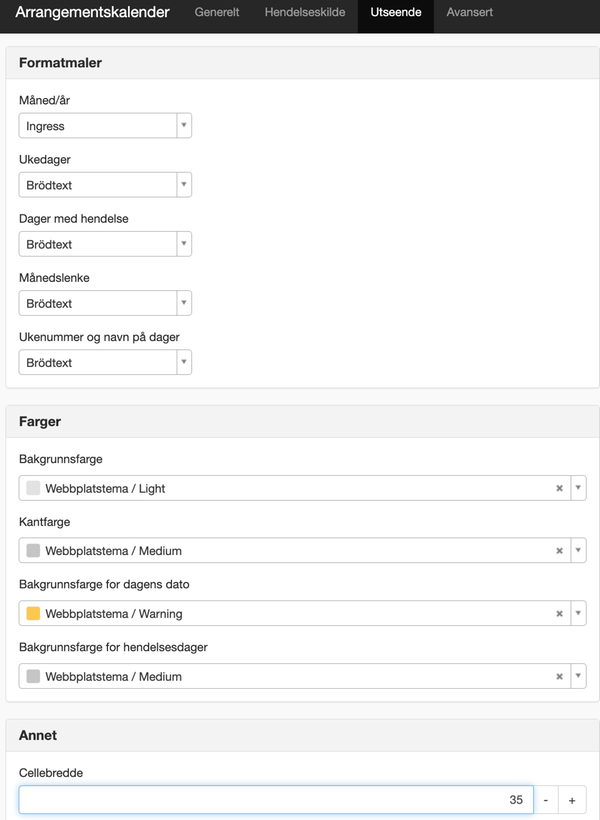Switch to the Generelt tab
This screenshot has height=820, width=600.
click(x=217, y=12)
